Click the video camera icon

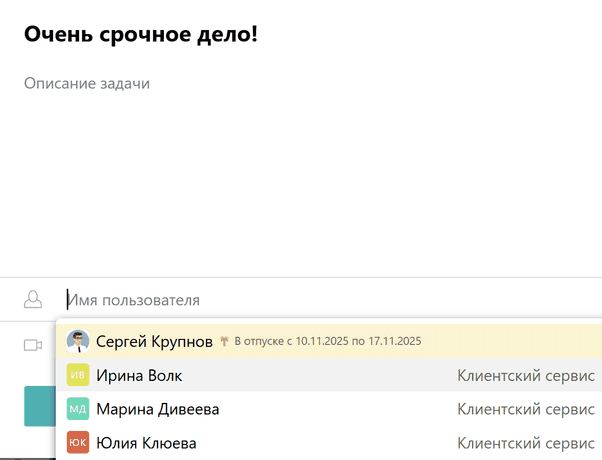33,345
